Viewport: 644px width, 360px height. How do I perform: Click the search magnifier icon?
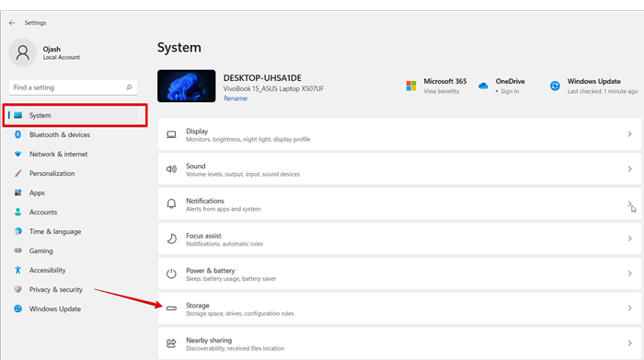(129, 87)
